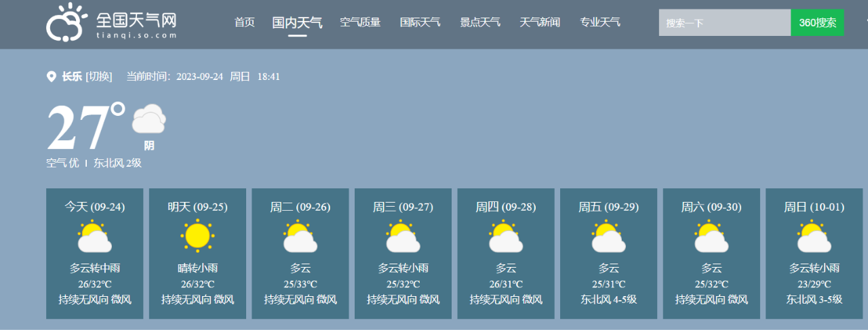Screen dimensions: 868x330
Task: Open the 国际天气 section
Action: [420, 22]
